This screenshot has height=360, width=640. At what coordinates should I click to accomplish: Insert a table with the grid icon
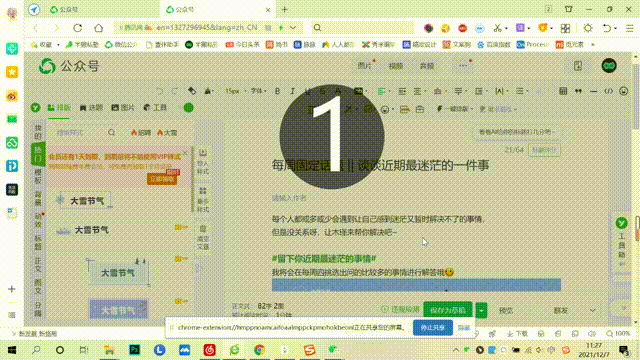pos(563,91)
